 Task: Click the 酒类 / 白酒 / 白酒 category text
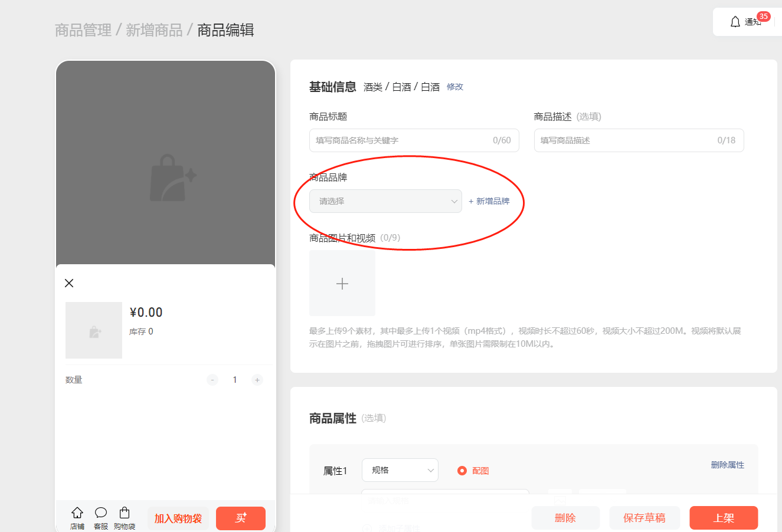[402, 87]
